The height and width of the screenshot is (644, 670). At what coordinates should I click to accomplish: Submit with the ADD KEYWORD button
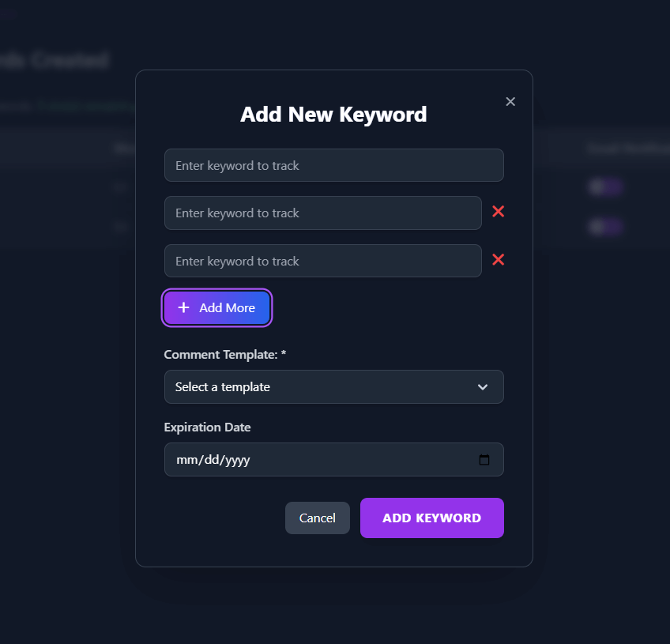point(431,518)
